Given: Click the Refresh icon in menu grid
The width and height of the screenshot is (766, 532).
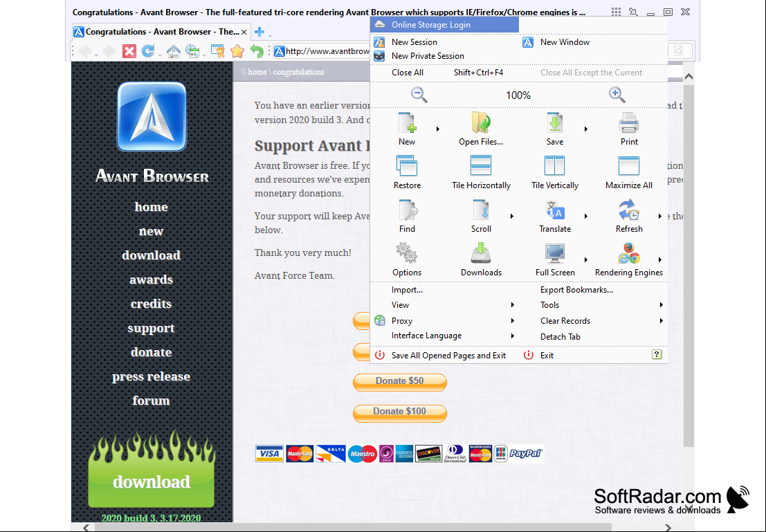Looking at the screenshot, I should [x=629, y=210].
